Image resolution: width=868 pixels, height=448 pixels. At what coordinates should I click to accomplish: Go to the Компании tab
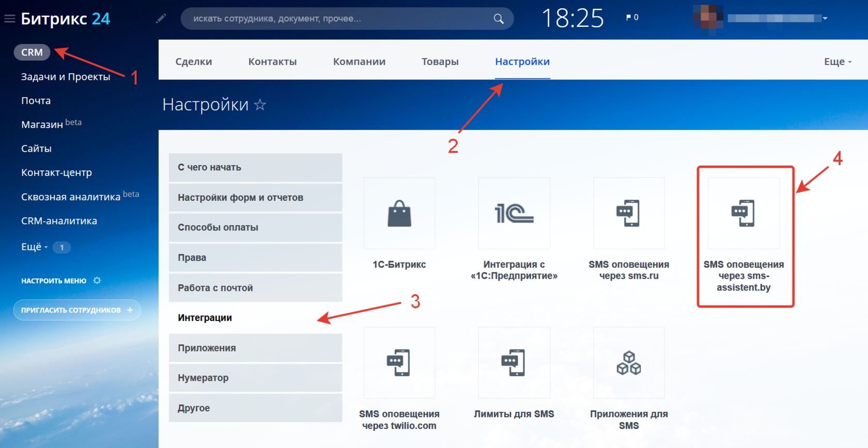pos(359,61)
